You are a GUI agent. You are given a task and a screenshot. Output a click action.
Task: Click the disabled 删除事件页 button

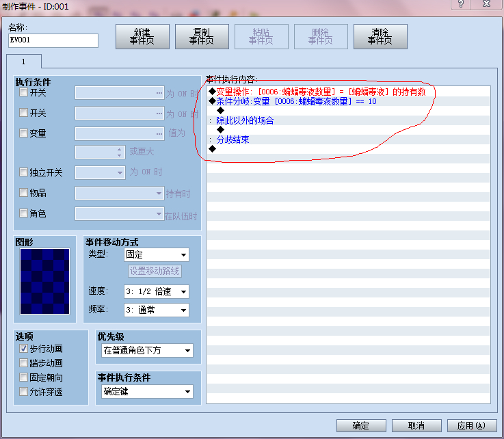tap(321, 36)
